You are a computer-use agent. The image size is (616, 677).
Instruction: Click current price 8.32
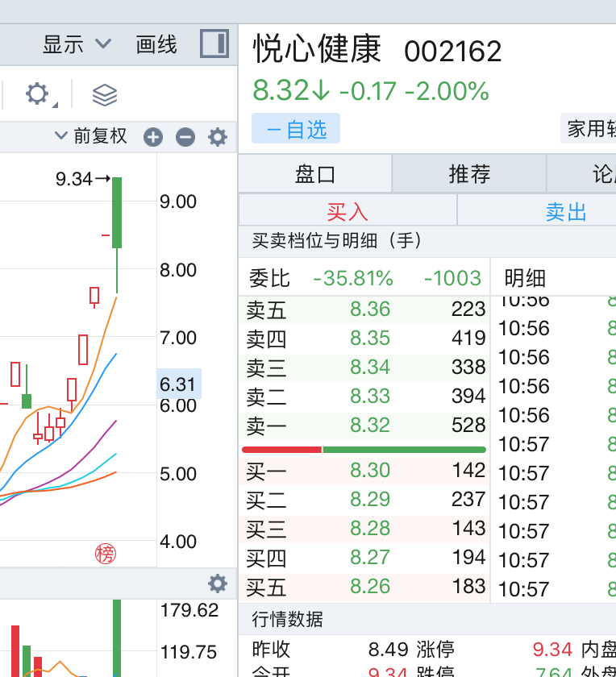click(x=281, y=90)
